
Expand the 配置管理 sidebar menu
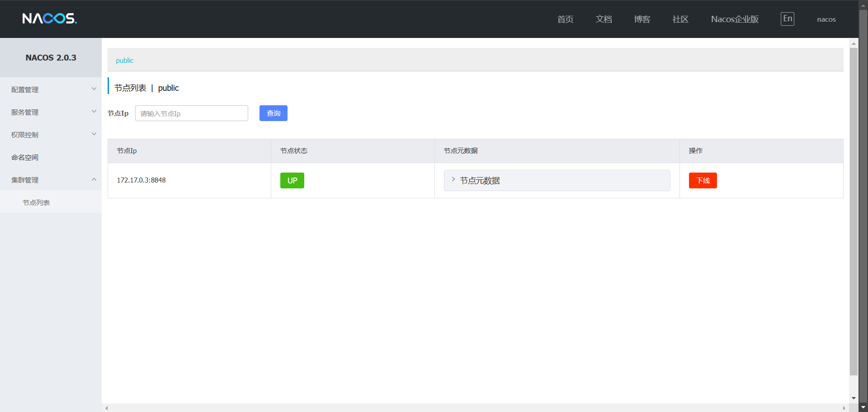(51, 89)
